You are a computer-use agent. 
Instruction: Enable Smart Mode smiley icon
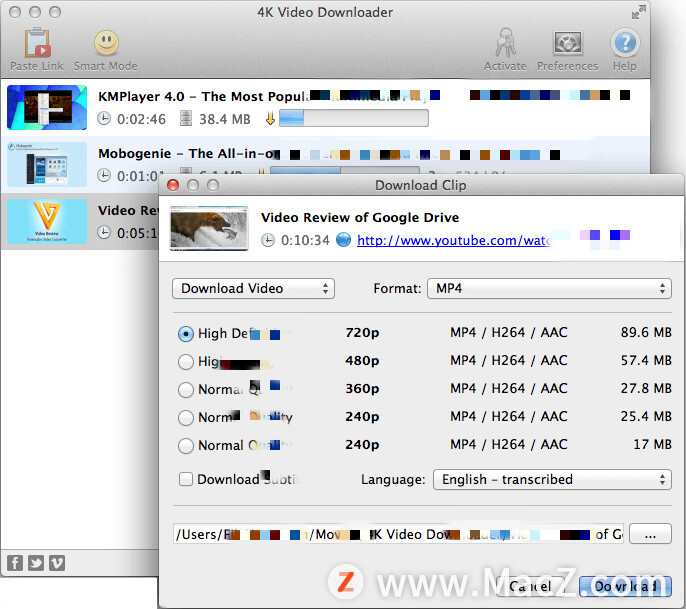coord(106,43)
